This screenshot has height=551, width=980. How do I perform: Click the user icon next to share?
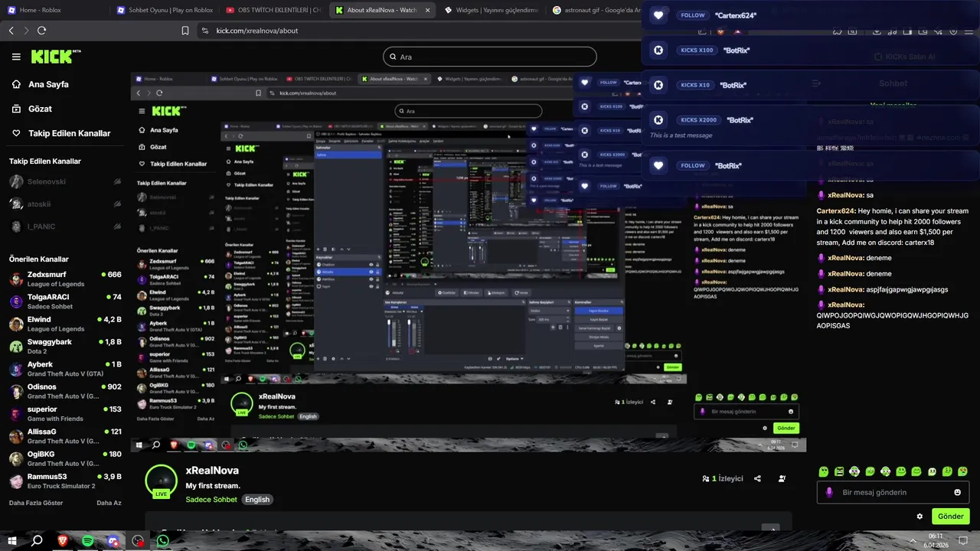click(782, 478)
